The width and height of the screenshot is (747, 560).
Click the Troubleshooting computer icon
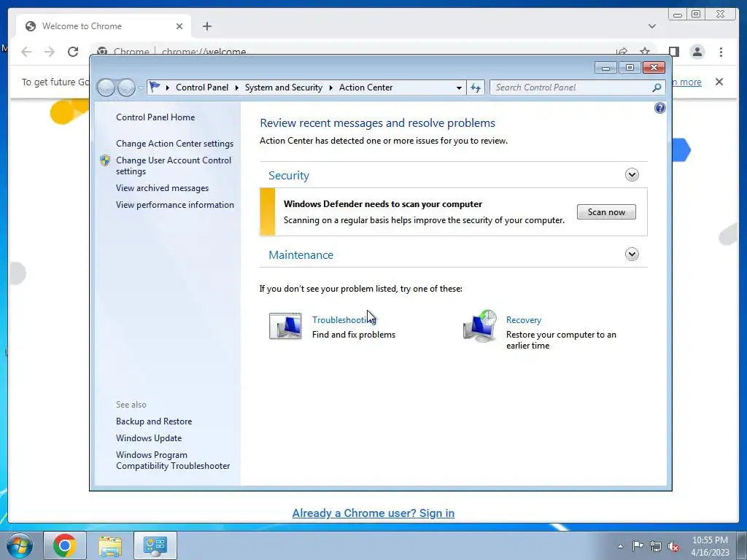tap(285, 326)
